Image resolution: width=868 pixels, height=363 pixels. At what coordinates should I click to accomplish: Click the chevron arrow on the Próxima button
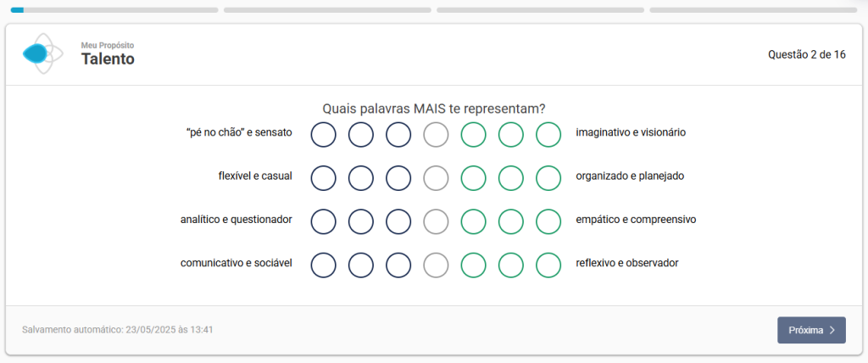(x=832, y=330)
